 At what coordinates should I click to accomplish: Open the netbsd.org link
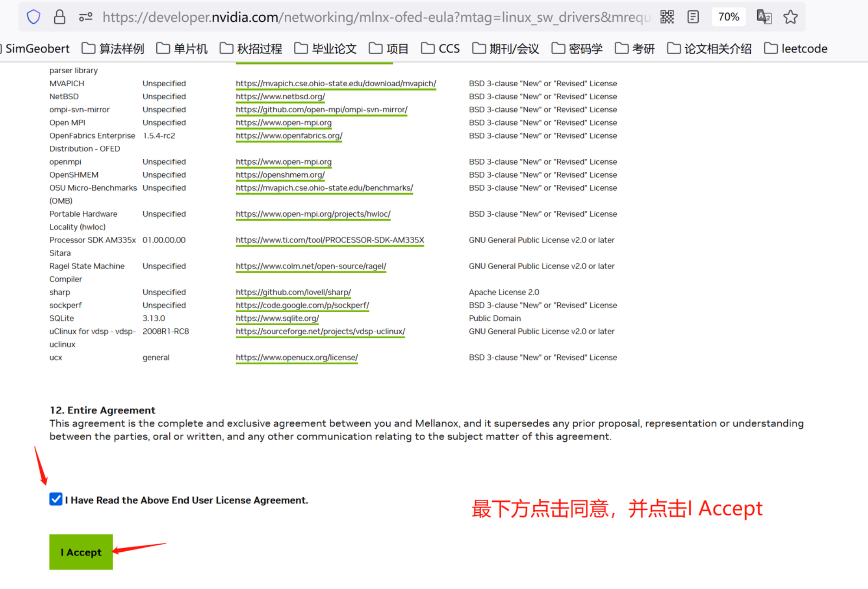pyautogui.click(x=280, y=96)
